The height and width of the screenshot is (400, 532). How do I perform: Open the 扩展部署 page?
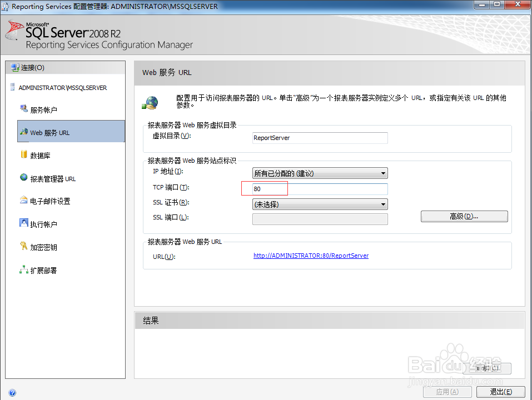point(44,271)
